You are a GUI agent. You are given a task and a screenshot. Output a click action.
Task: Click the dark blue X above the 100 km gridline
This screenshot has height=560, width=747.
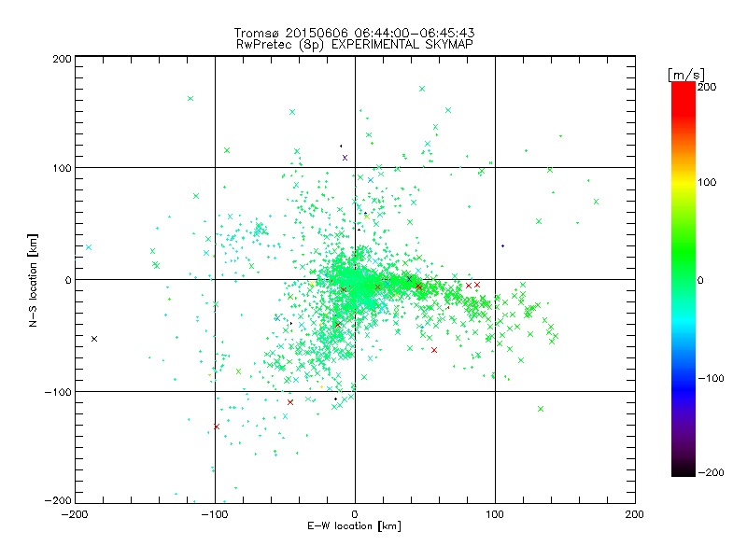pyautogui.click(x=345, y=158)
